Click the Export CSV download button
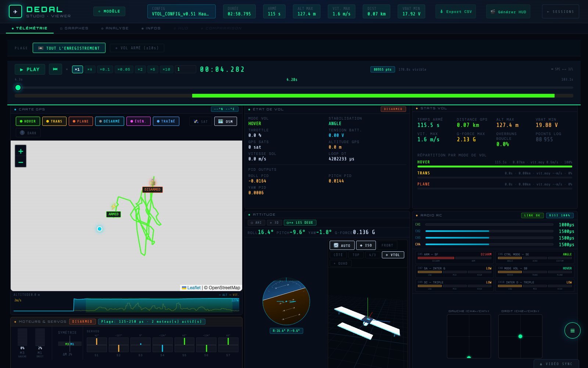Viewport: 588px width, 368px height. [x=456, y=12]
